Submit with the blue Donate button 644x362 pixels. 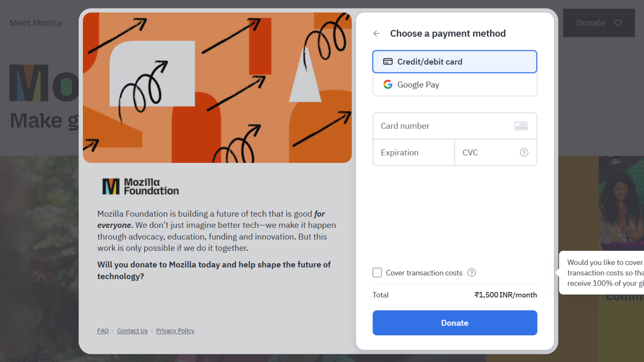pyautogui.click(x=455, y=323)
